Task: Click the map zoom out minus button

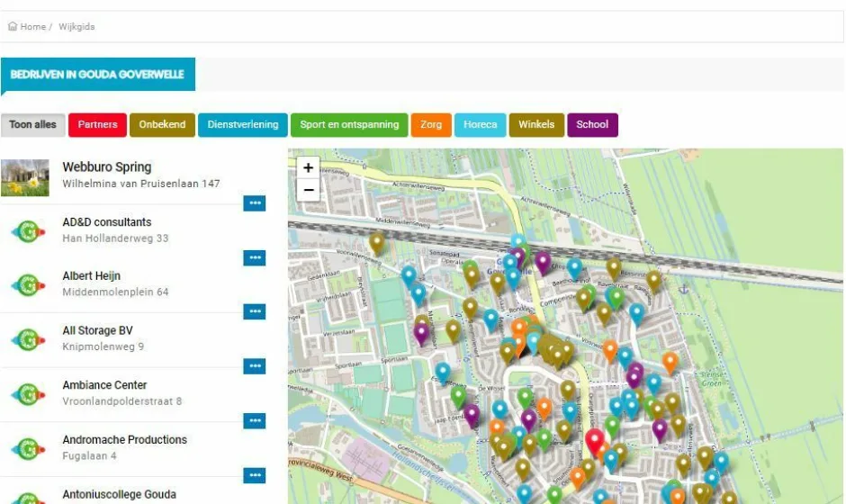Action: [x=309, y=190]
